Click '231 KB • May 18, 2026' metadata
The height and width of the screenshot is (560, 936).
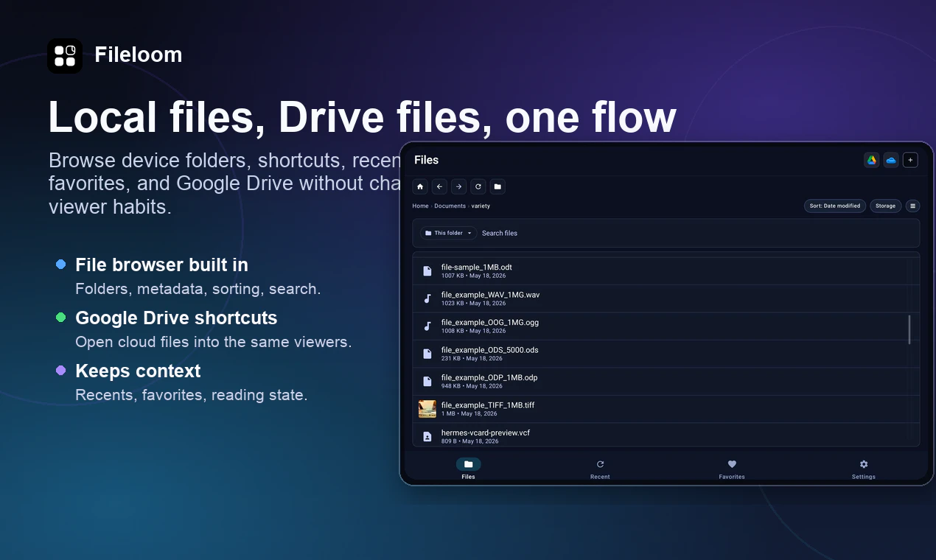(472, 359)
